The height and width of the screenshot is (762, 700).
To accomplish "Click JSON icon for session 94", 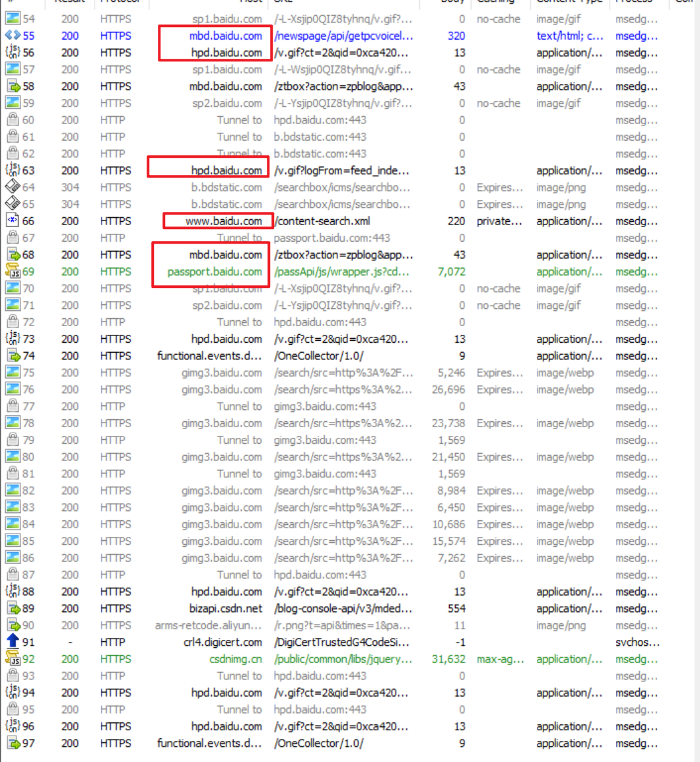I will (x=13, y=693).
